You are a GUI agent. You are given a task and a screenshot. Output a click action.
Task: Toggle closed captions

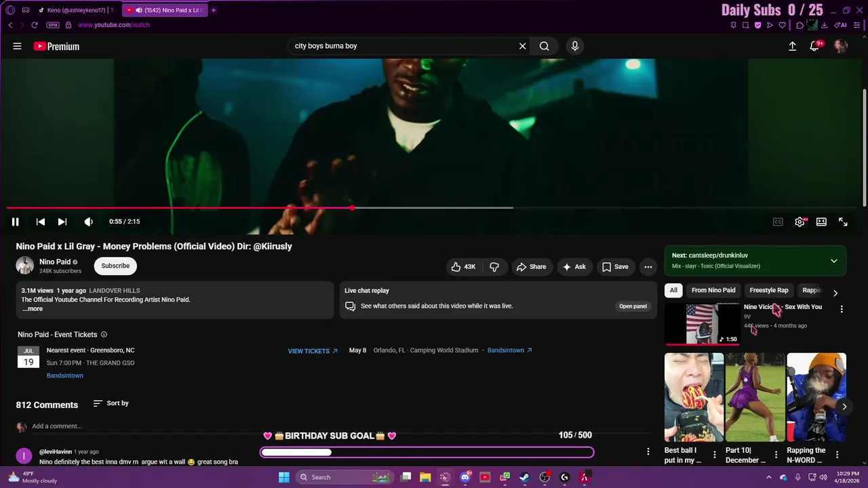(x=778, y=222)
